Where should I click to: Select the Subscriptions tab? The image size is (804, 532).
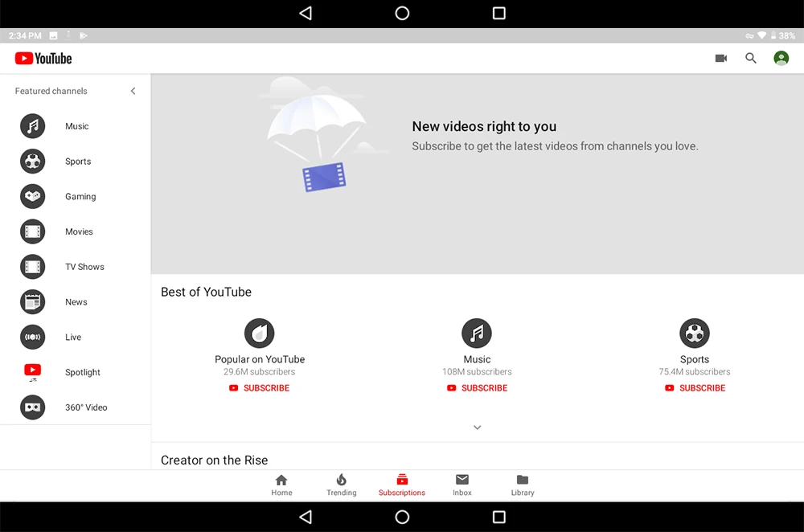point(401,485)
